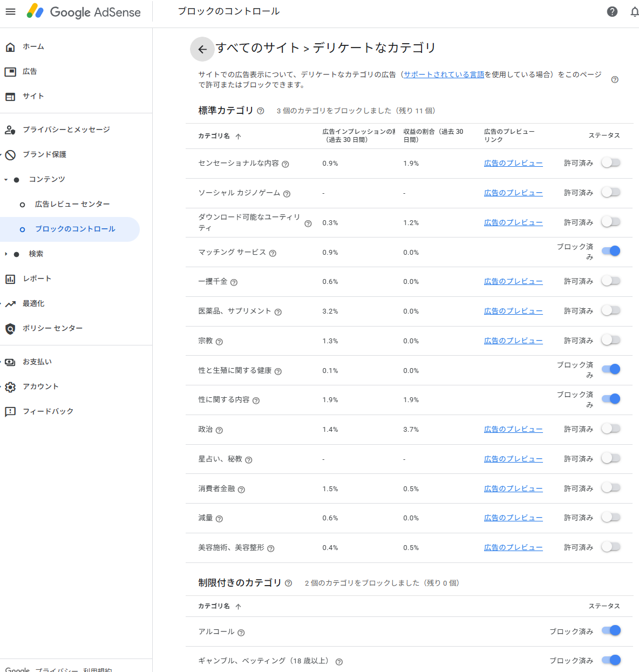Click the back arrow button
The height and width of the screenshot is (672, 639).
(202, 49)
